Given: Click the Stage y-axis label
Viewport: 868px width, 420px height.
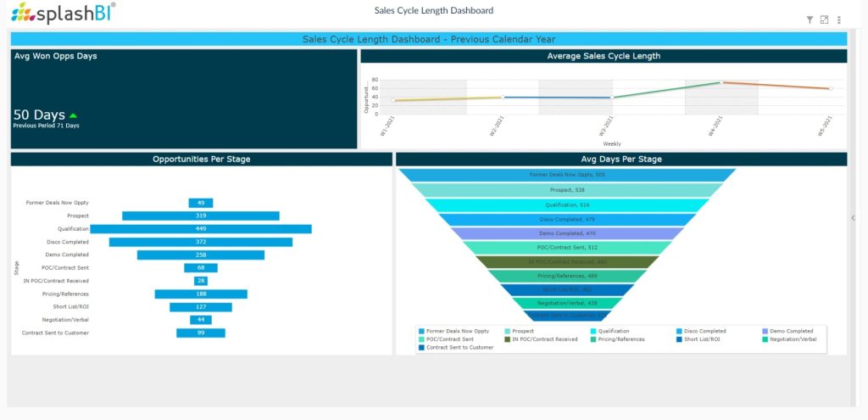Looking at the screenshot, I should coord(17,267).
